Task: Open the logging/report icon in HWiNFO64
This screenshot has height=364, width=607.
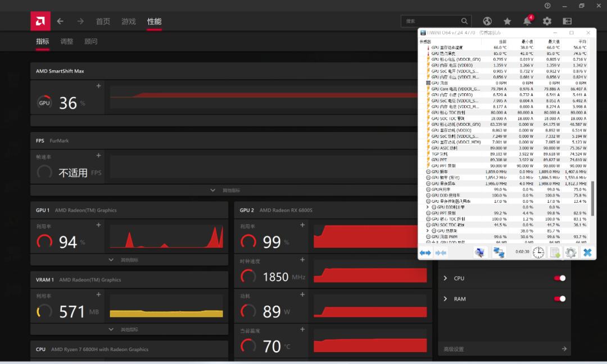Action: tap(554, 252)
